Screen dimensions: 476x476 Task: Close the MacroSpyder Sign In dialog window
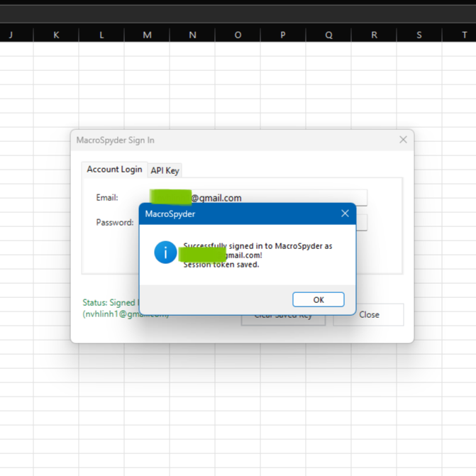click(403, 140)
